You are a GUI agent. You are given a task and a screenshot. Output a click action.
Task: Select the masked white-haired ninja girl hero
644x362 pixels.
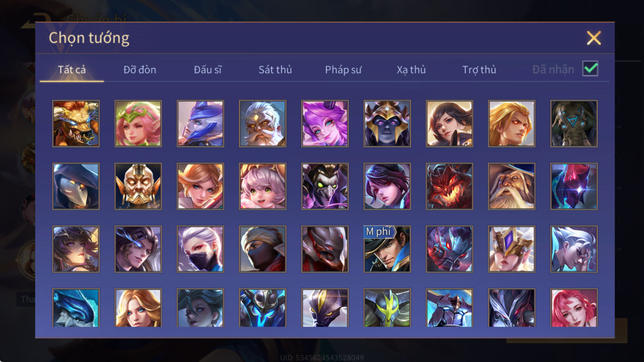point(200,249)
